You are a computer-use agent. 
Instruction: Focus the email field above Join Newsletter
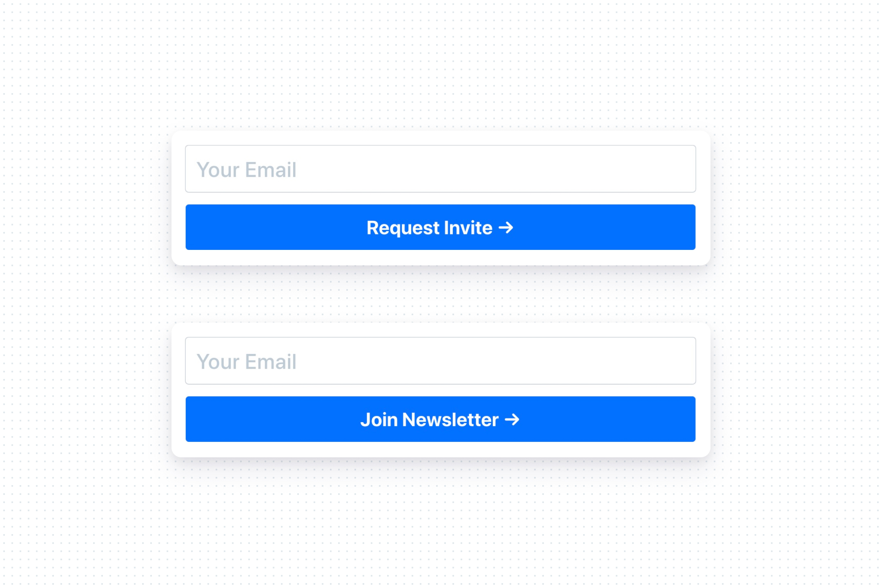coord(440,361)
